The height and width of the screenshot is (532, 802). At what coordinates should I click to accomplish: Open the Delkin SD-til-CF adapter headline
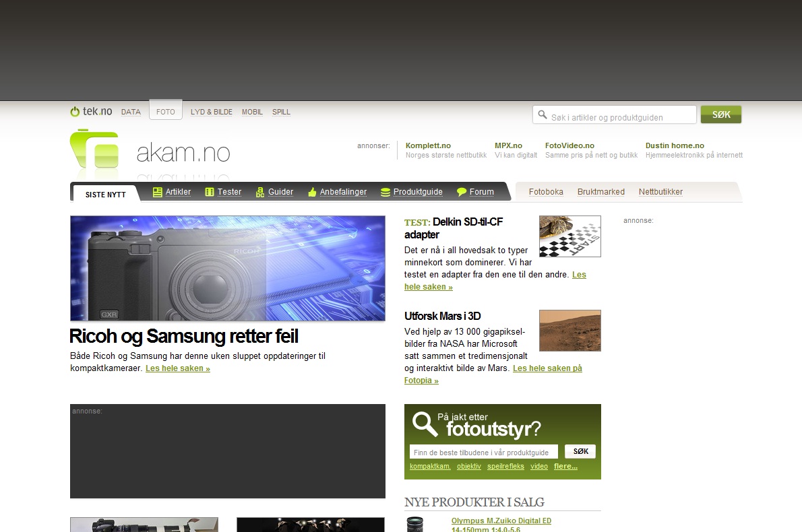tap(454, 228)
